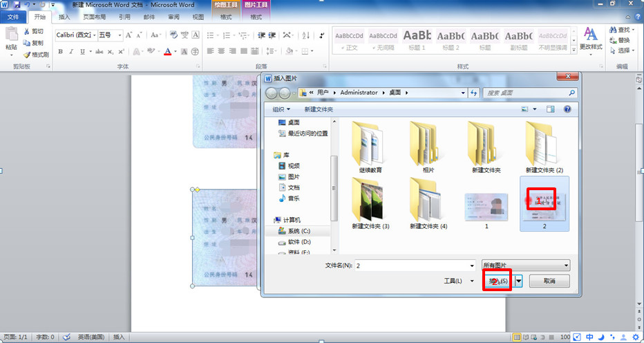Toggle underline formatting button
This screenshot has height=343, width=644.
pos(82,52)
